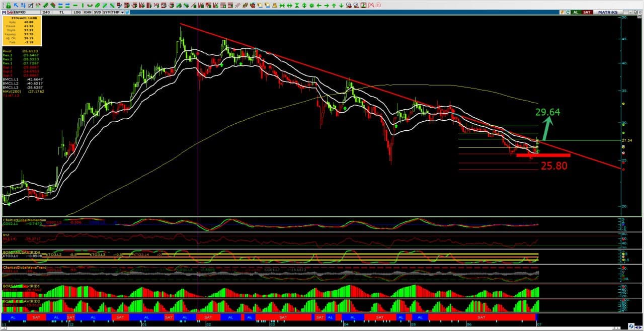Open the TL currency selector
This screenshot has height=331, width=644.
pos(61,12)
